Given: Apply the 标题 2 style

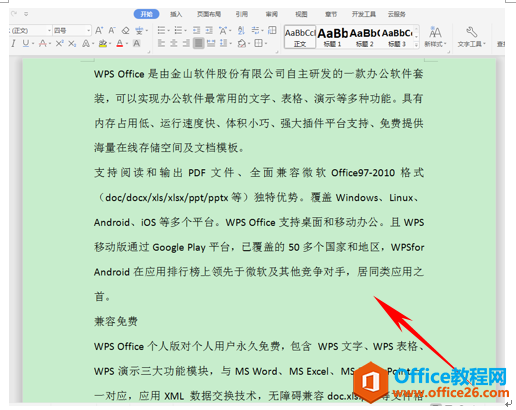Looking at the screenshot, I should (365, 37).
